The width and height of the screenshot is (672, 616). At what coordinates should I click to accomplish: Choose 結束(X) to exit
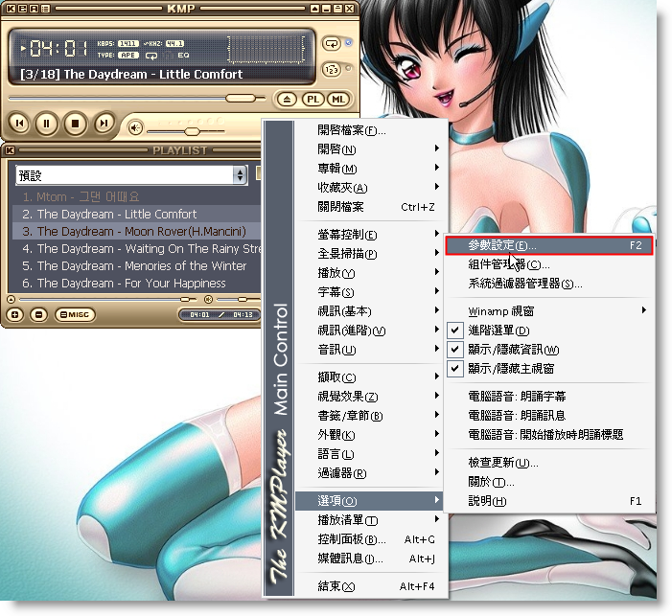[x=369, y=586]
